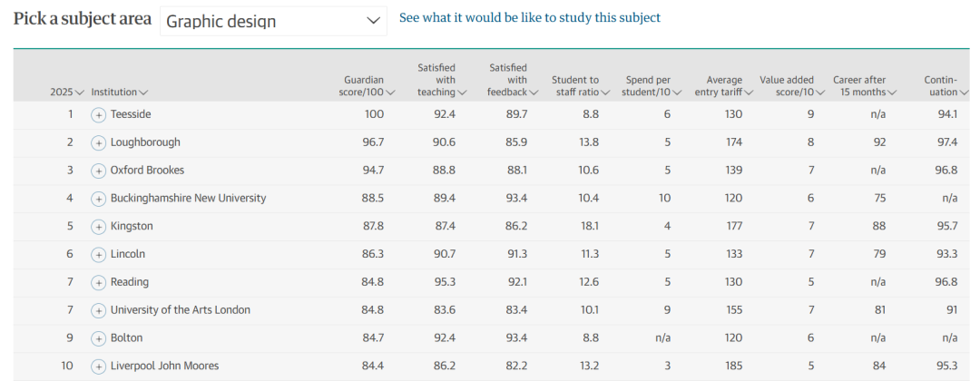The height and width of the screenshot is (381, 980).
Task: Expand Lincoln row plus icon
Action: tap(98, 255)
